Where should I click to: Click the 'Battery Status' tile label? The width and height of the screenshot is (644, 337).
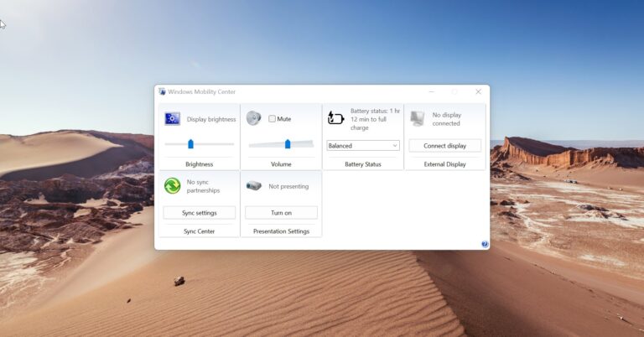[363, 164]
